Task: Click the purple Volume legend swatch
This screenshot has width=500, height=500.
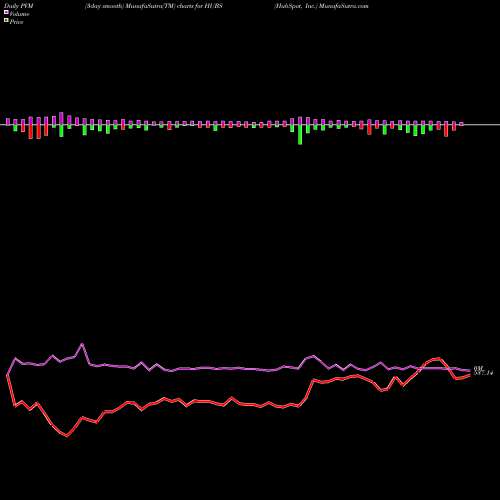Action: 6,12
